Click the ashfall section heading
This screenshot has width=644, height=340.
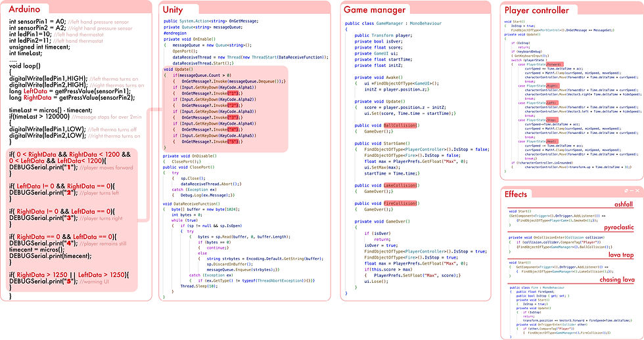pyautogui.click(x=624, y=204)
